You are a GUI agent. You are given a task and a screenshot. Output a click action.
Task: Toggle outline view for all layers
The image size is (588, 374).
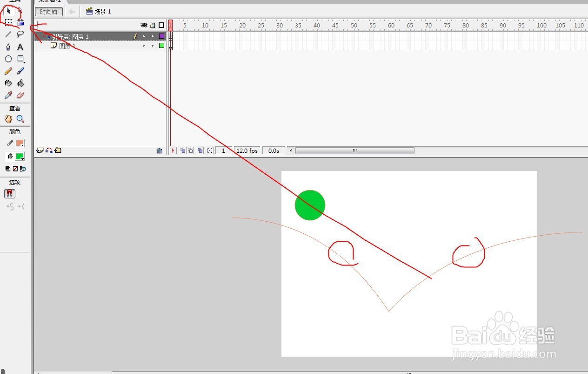[x=161, y=25]
